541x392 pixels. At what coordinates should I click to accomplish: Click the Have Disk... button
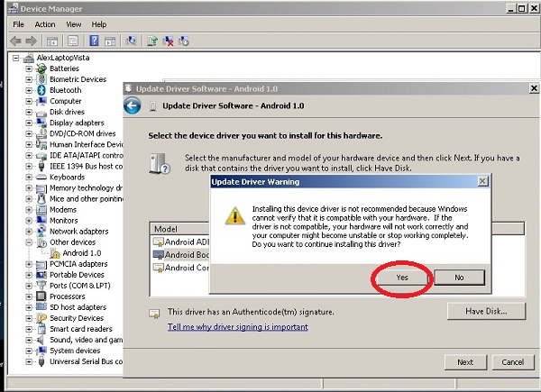tap(487, 311)
